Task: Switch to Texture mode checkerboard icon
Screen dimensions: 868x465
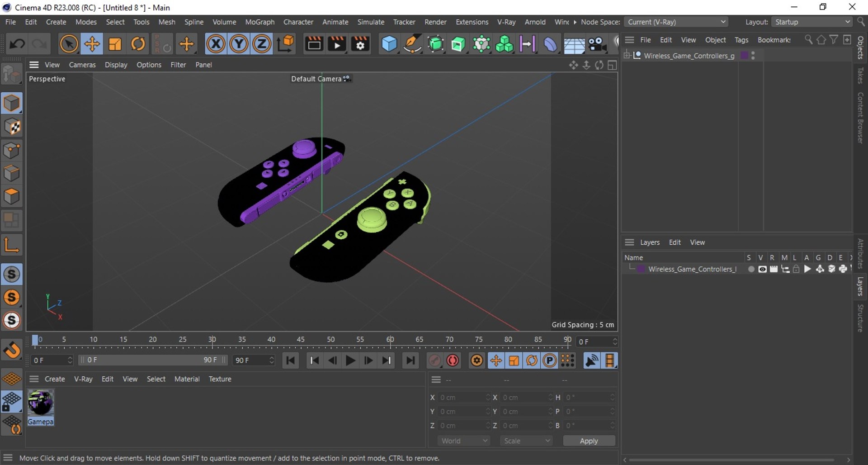Action: (12, 127)
